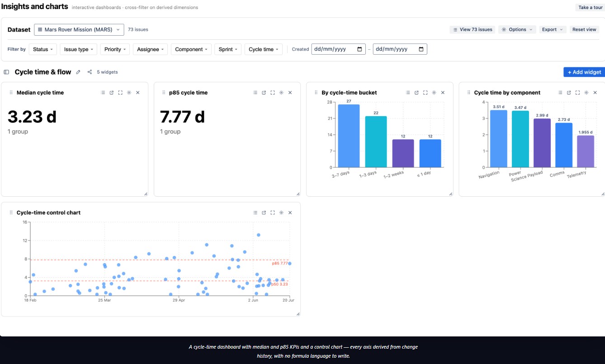Expand the Component filter dropdown
This screenshot has width=605, height=364.
click(x=191, y=49)
